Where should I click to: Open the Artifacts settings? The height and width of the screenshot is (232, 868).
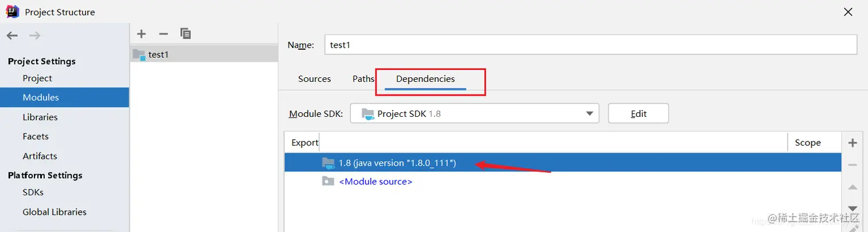point(40,156)
